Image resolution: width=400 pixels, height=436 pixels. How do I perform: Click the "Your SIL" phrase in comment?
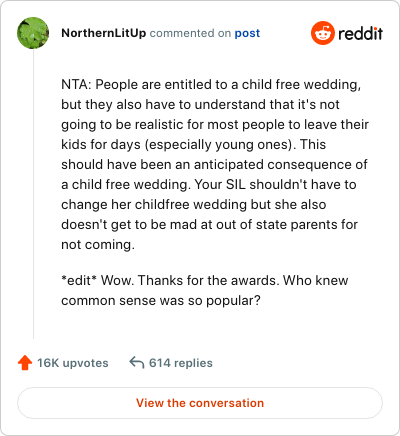(x=220, y=184)
